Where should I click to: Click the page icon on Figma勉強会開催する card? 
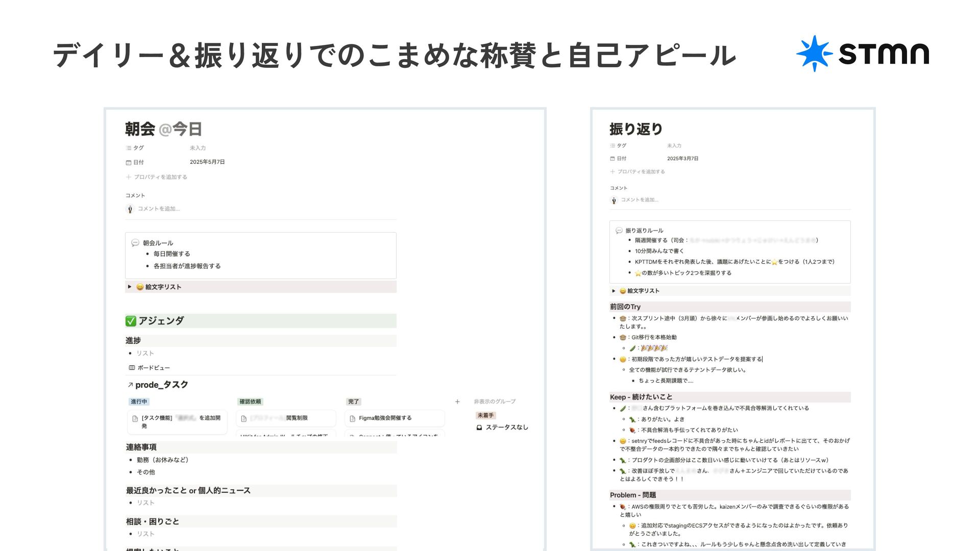coord(352,418)
